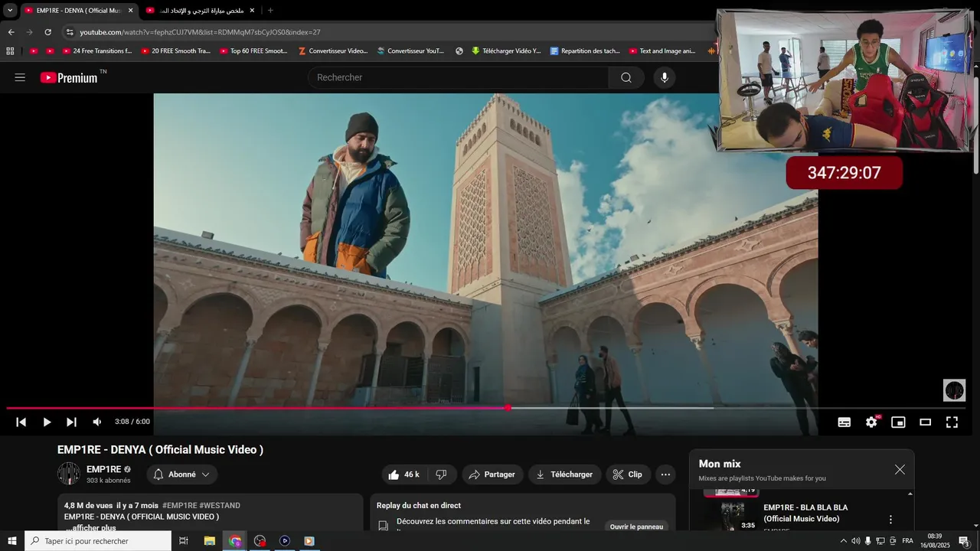The image size is (980, 551).
Task: Switch to miniplayer mode
Action: 898,422
